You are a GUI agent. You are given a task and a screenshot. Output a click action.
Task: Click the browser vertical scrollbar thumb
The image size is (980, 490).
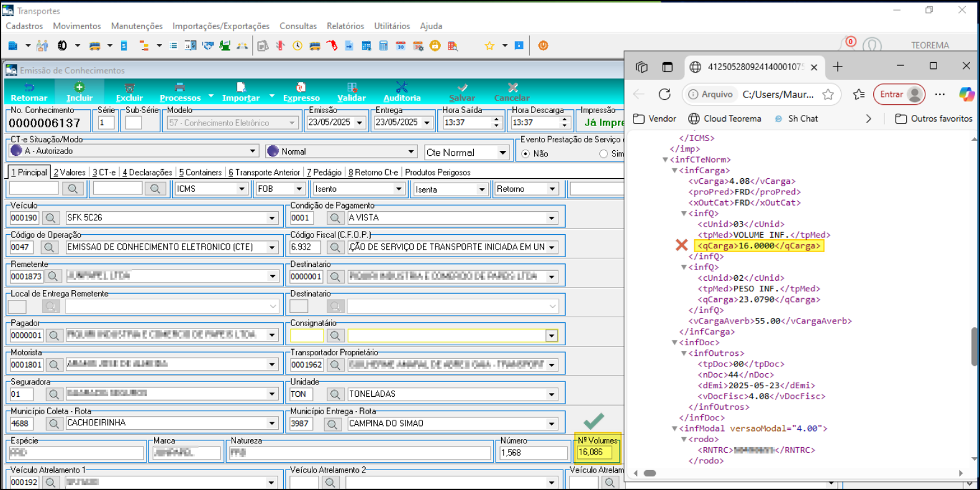[x=974, y=347]
